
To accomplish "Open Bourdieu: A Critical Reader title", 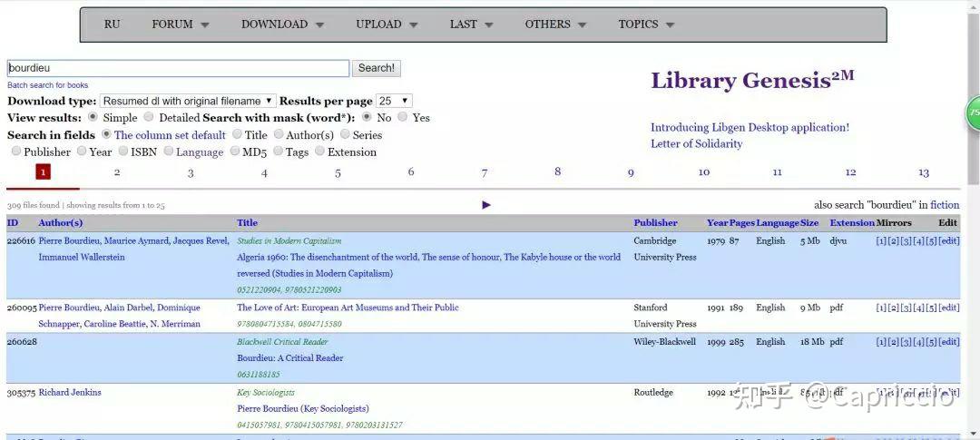I will [x=290, y=358].
